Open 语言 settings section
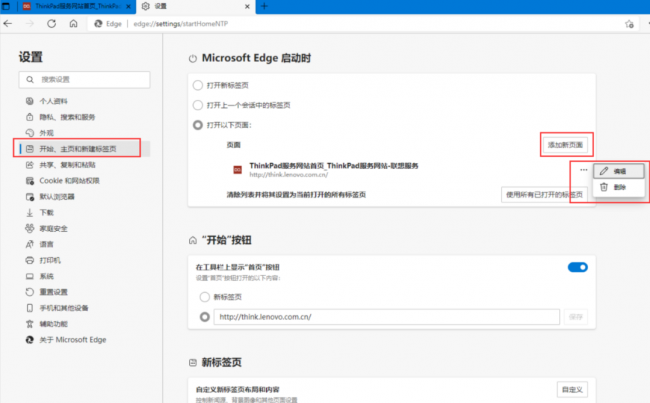Screen dimensions: 650x403 pos(39,244)
